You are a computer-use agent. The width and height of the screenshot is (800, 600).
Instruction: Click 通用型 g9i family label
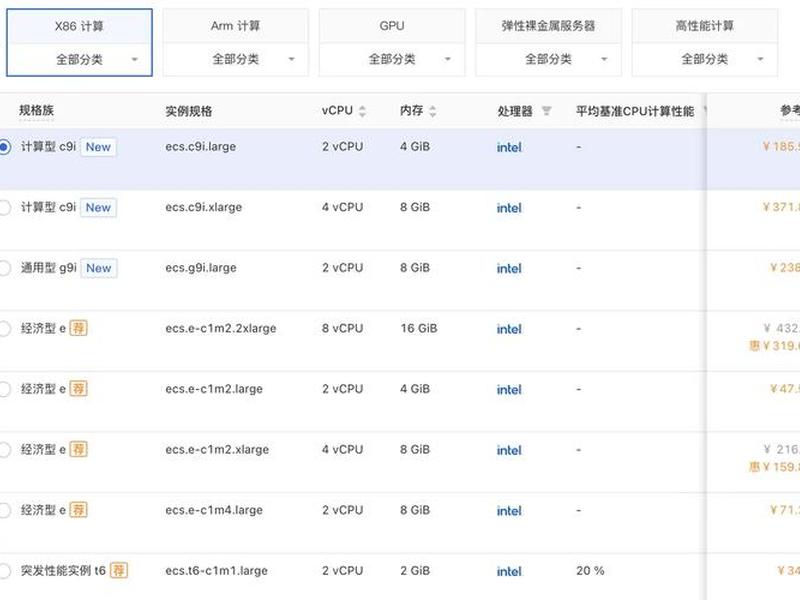click(x=48, y=268)
